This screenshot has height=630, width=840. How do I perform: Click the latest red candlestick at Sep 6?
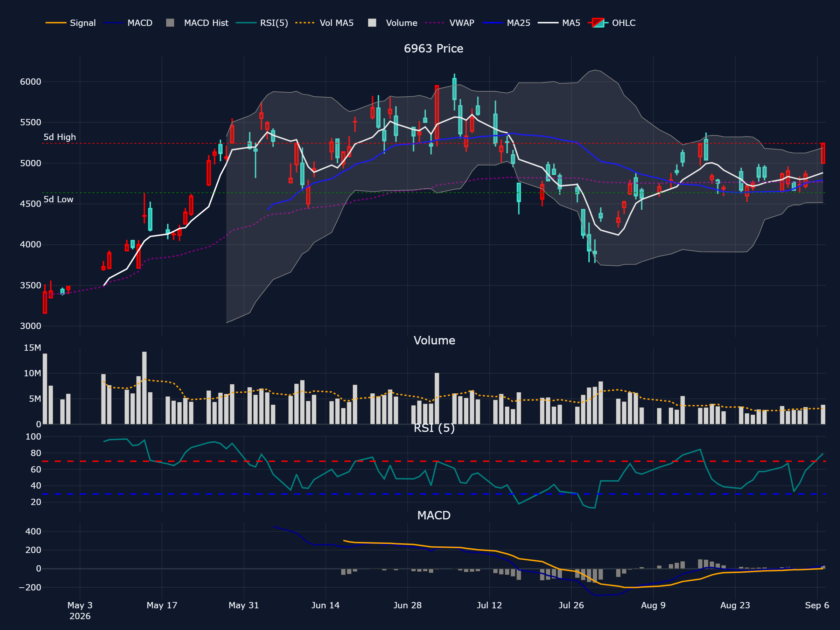(823, 153)
